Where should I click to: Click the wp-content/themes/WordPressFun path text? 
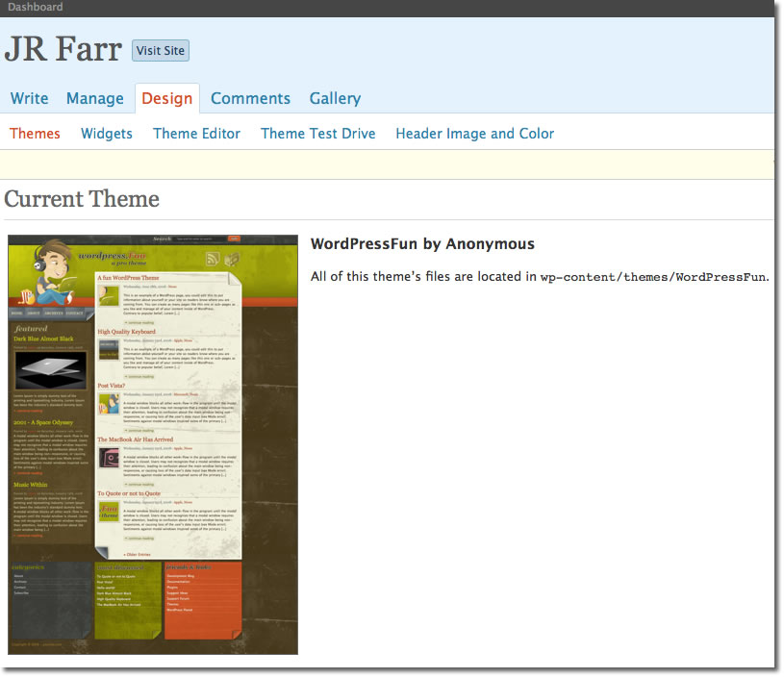(653, 277)
